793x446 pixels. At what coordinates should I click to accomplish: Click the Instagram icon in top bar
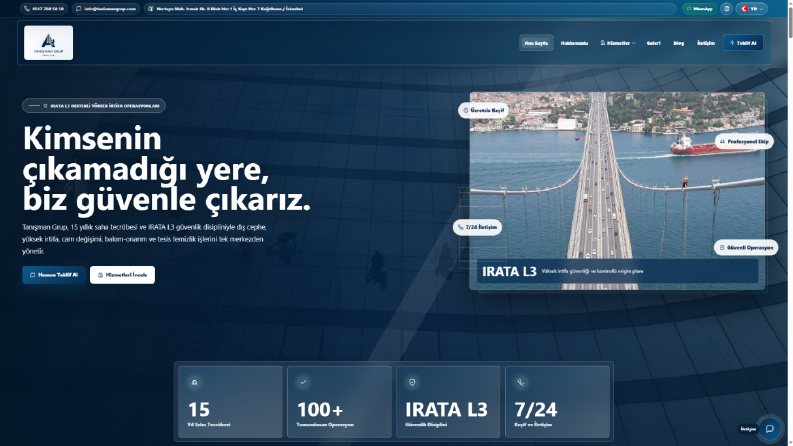(726, 9)
